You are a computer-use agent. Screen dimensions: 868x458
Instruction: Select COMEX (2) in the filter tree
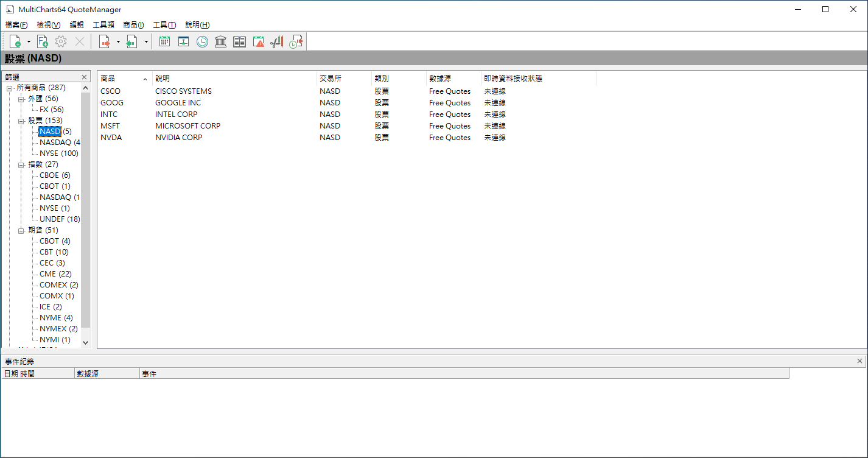pos(59,285)
